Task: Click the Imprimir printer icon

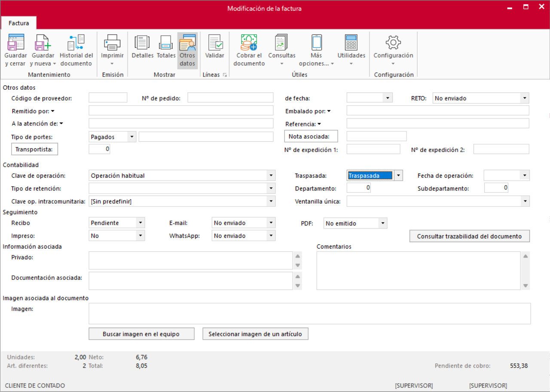Action: click(112, 42)
